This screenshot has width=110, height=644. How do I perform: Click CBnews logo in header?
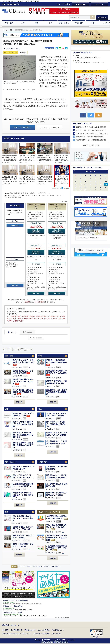click(x=13, y=11)
